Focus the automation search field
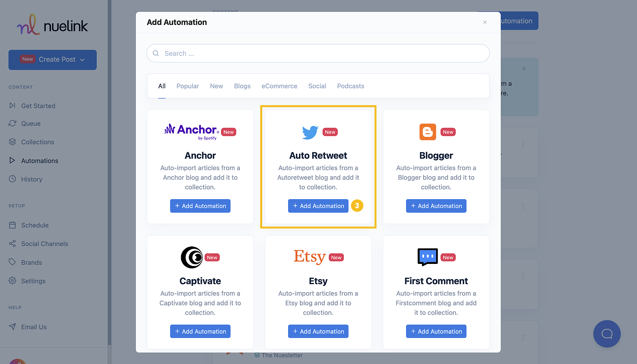 pyautogui.click(x=318, y=53)
